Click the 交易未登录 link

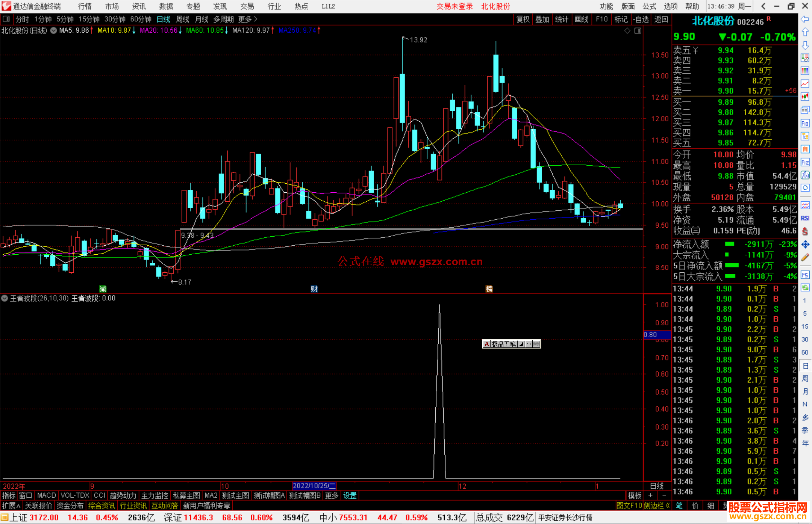(x=454, y=6)
